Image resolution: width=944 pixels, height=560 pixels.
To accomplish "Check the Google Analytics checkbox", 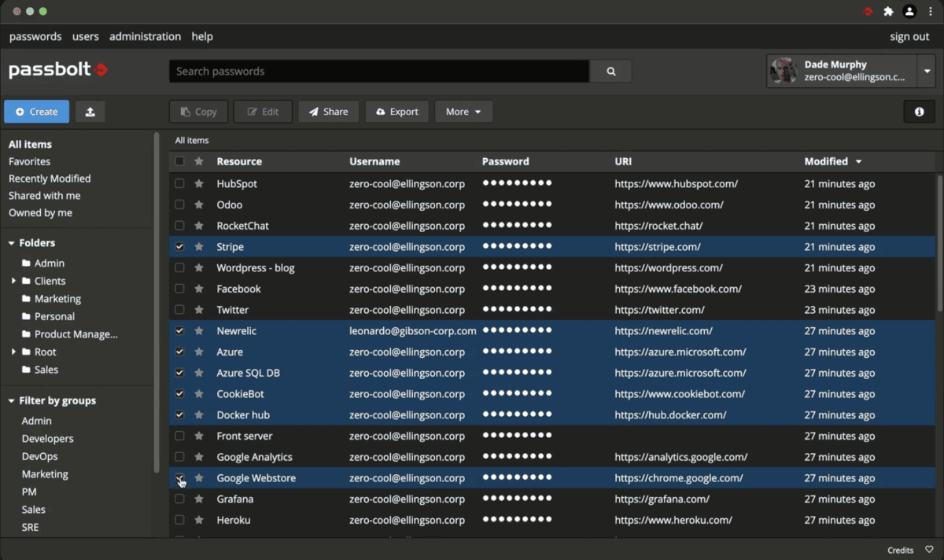I will coord(179,457).
